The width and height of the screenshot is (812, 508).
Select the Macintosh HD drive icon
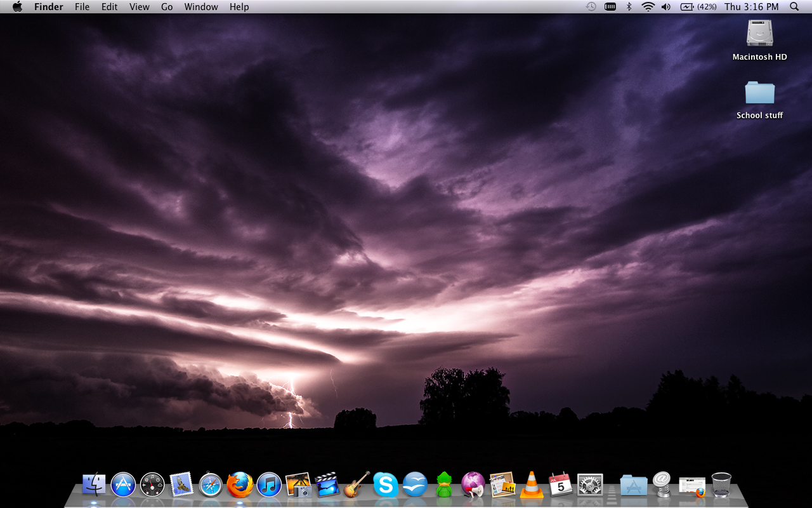point(759,33)
